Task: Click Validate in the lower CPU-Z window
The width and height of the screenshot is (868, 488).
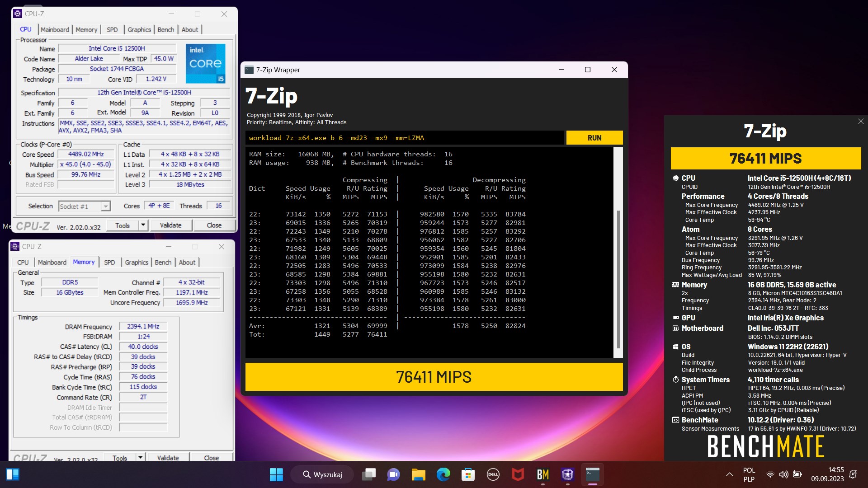Action: point(168,457)
